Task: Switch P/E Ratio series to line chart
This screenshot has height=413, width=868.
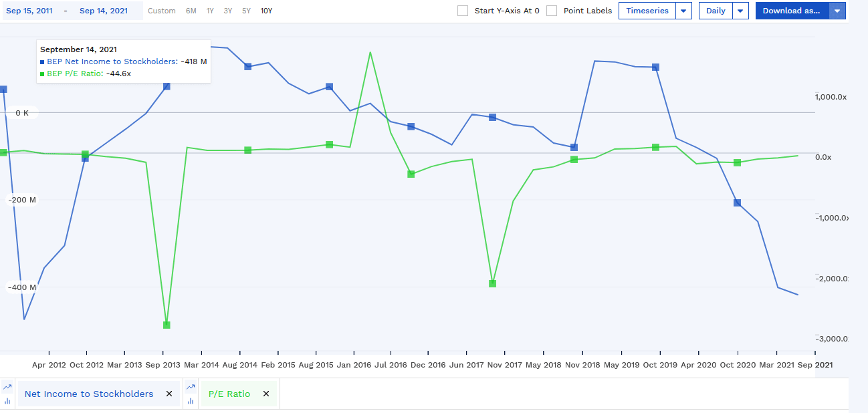Action: click(x=191, y=387)
